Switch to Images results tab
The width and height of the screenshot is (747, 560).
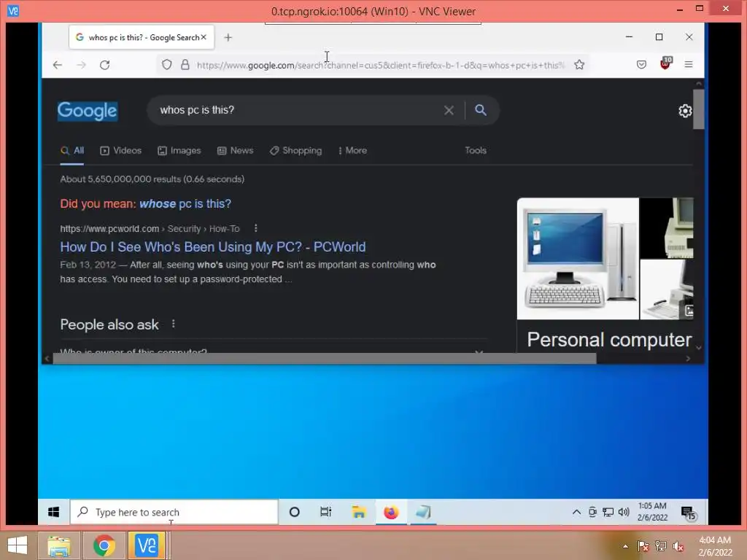179,150
